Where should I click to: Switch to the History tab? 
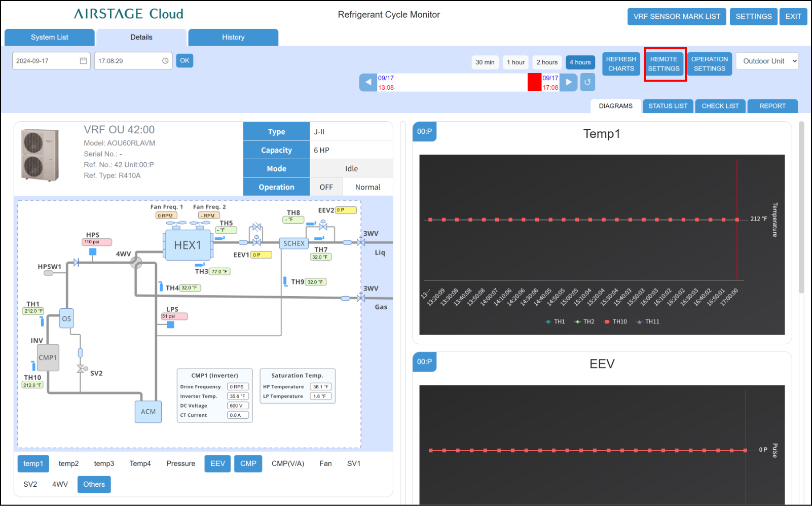[233, 37]
